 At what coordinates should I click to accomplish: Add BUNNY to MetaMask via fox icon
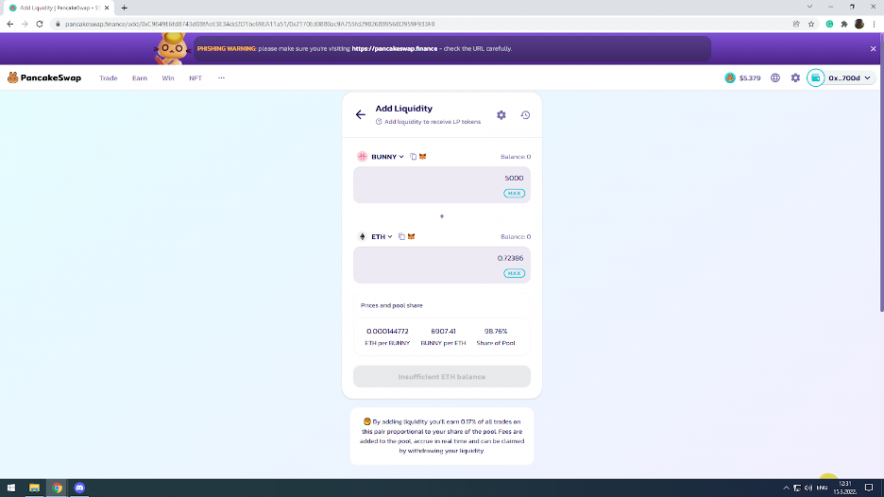(x=422, y=157)
